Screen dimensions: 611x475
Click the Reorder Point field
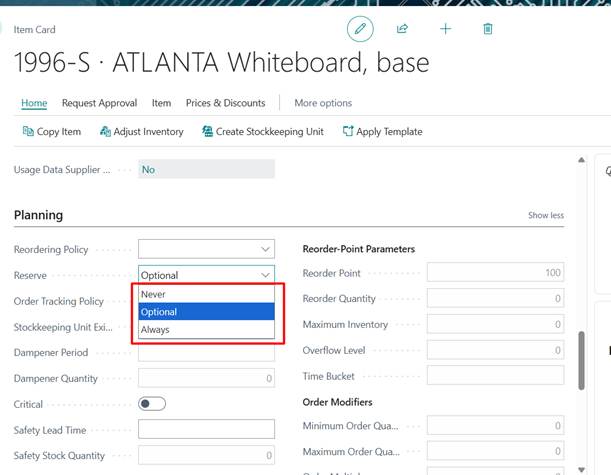[x=495, y=272]
